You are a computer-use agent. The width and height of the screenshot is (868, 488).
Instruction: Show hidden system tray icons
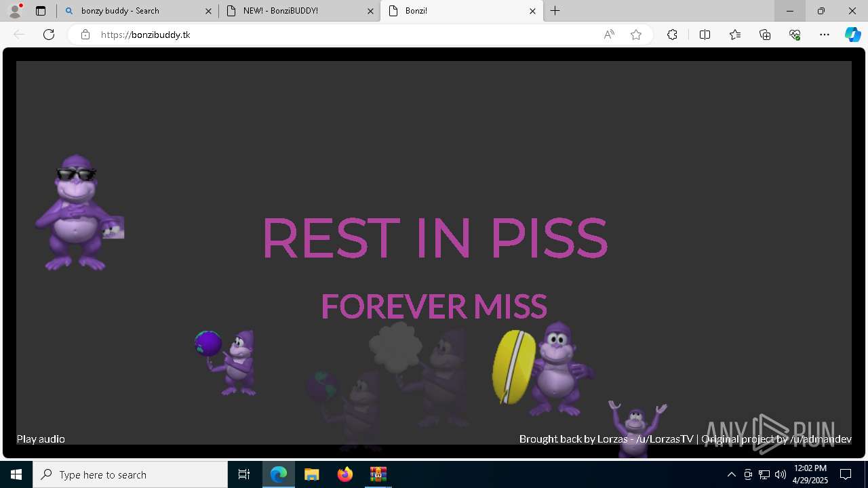pos(731,474)
